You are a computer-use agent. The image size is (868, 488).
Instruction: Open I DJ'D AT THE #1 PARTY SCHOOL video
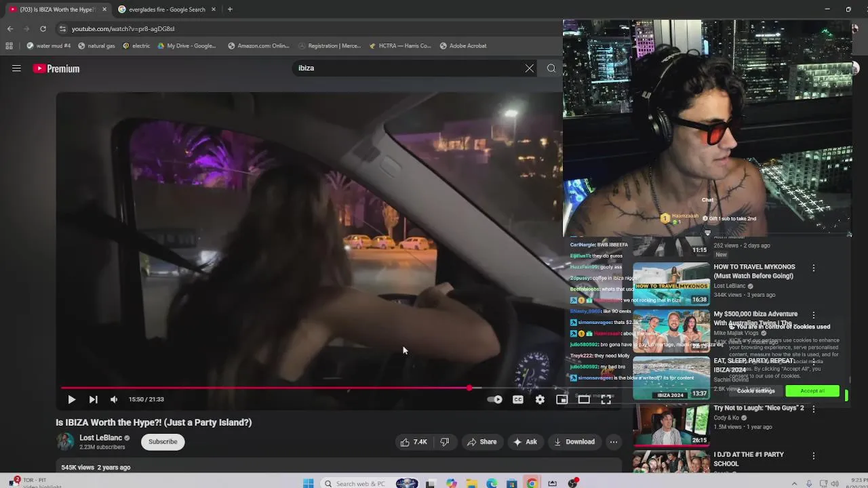click(671, 462)
